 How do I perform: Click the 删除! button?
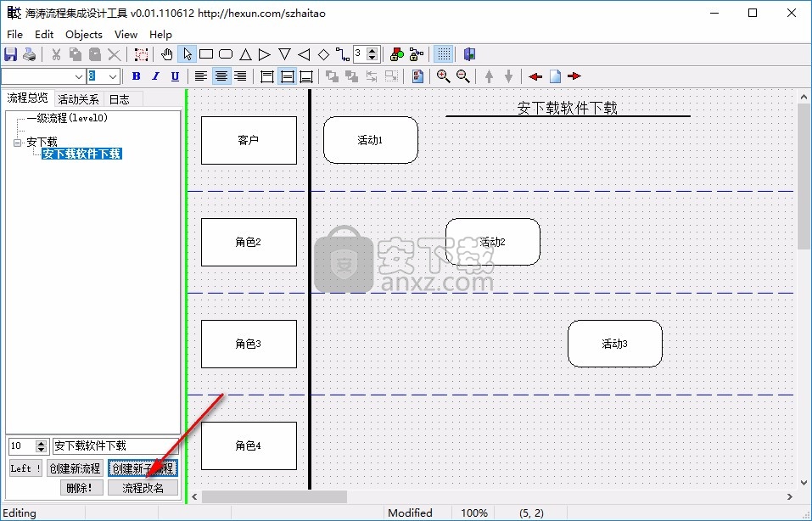pyautogui.click(x=81, y=488)
